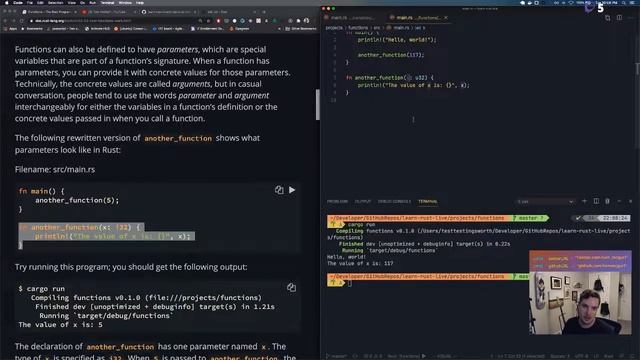Viewport: 640px width, 360px height.
Task: Kill terminal with the trash icon
Action: pyautogui.click(x=607, y=201)
